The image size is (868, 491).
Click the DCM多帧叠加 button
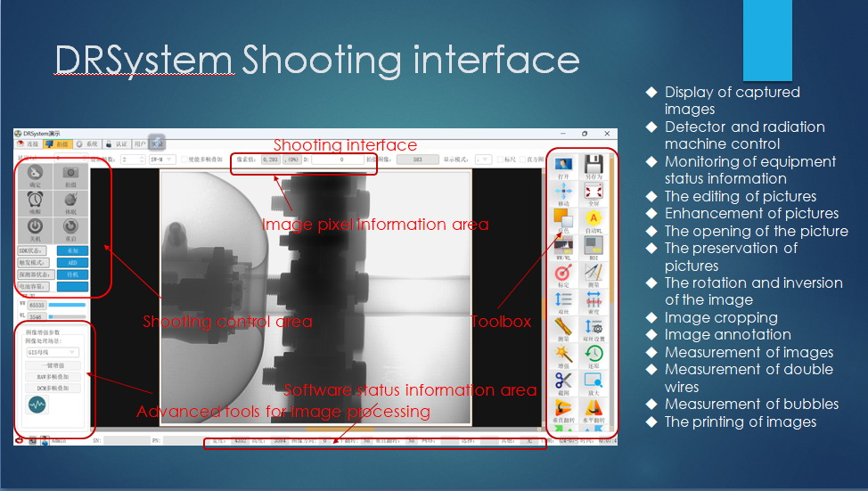53,388
